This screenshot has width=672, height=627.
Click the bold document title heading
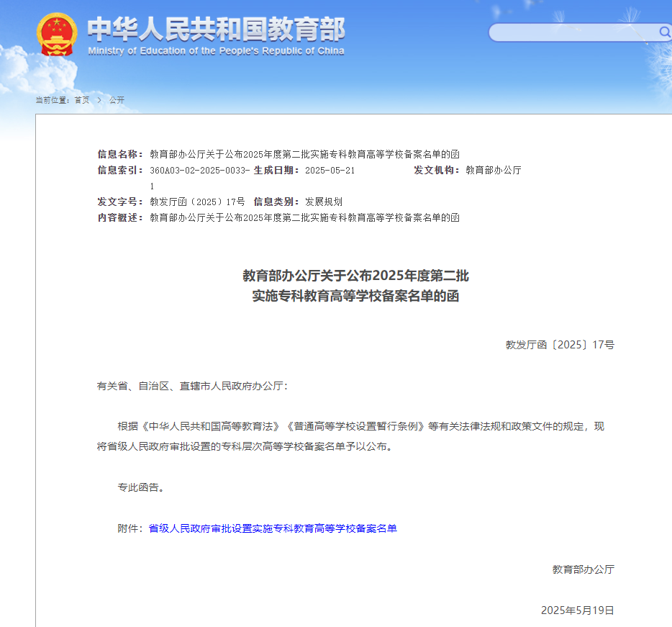(355, 286)
